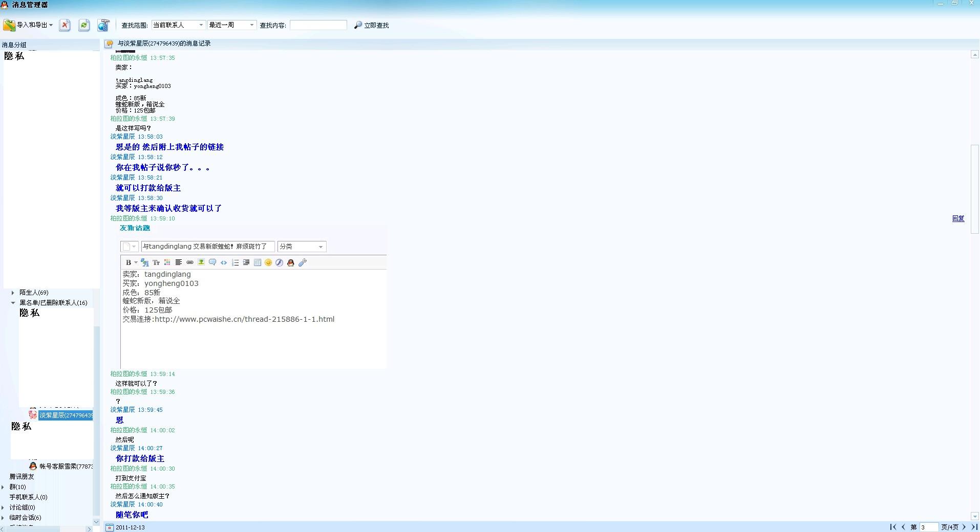Image resolution: width=980 pixels, height=532 pixels.
Task: Click the message list vertical scrollbar thumb
Action: (x=975, y=189)
